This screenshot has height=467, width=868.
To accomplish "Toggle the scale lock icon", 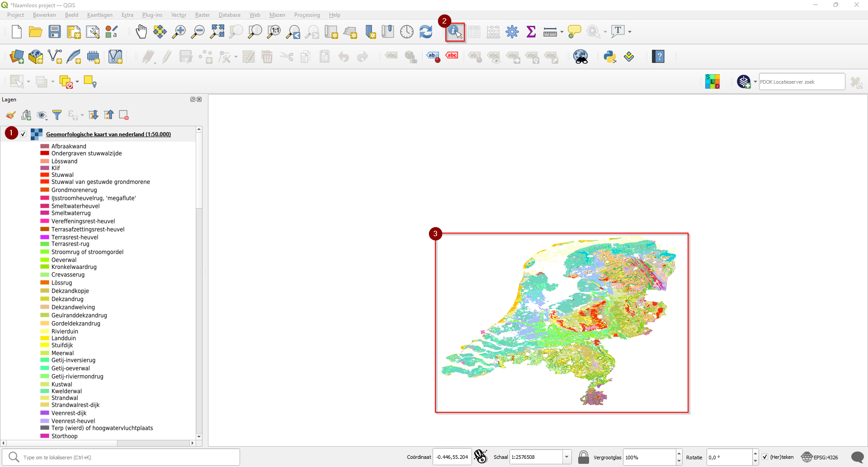I will pyautogui.click(x=584, y=457).
